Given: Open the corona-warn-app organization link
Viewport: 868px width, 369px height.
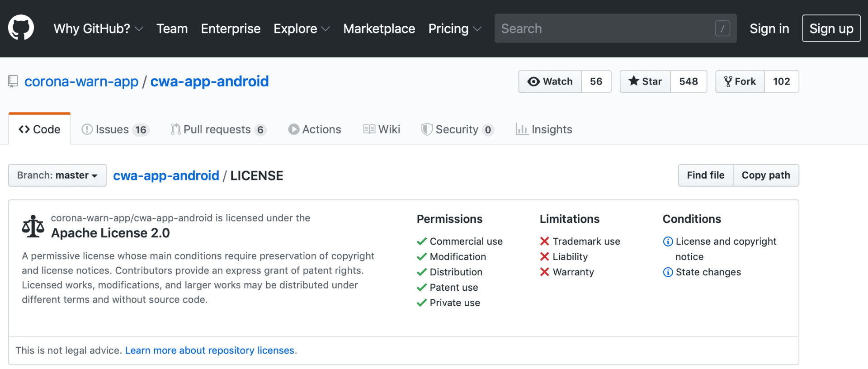Looking at the screenshot, I should (x=81, y=81).
